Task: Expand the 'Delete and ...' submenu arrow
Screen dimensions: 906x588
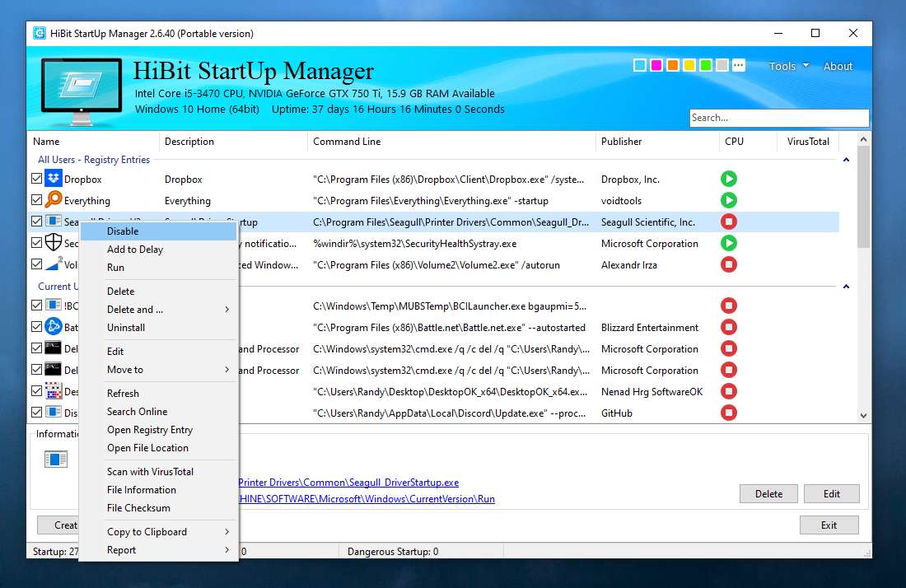Action: (227, 310)
